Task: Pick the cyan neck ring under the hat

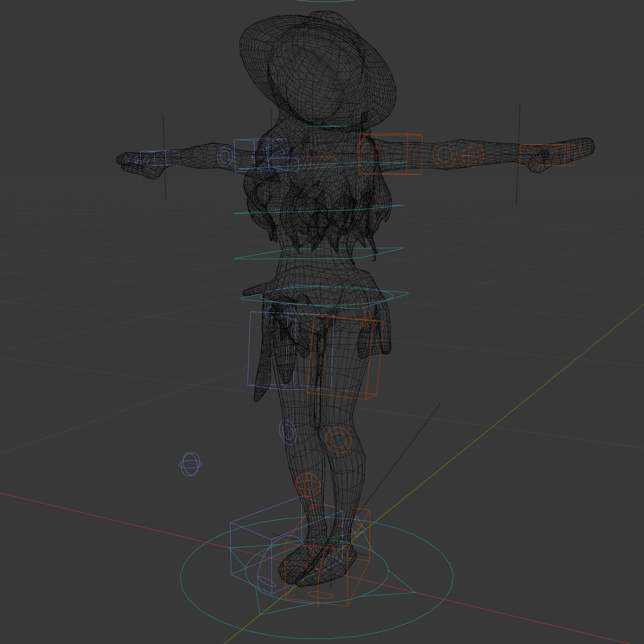Action: point(326,127)
